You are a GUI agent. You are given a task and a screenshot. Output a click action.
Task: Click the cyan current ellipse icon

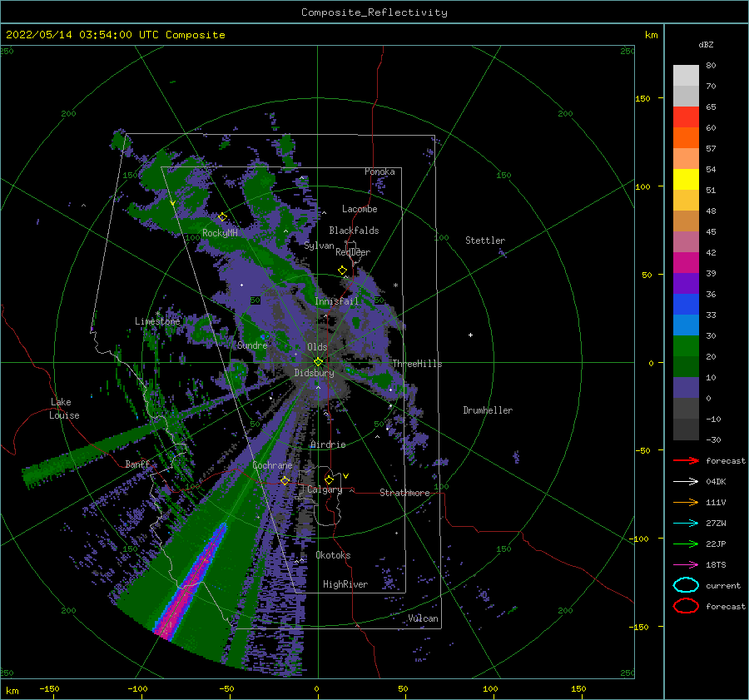coord(686,585)
